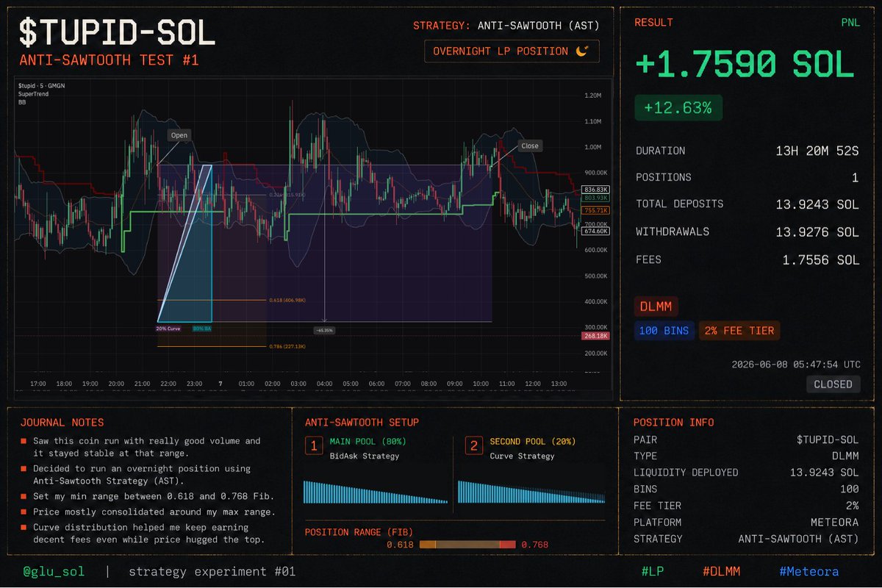Click the TOTAL DEPOSITS value in the Result panel
Image resolution: width=882 pixels, height=588 pixels.
click(817, 204)
